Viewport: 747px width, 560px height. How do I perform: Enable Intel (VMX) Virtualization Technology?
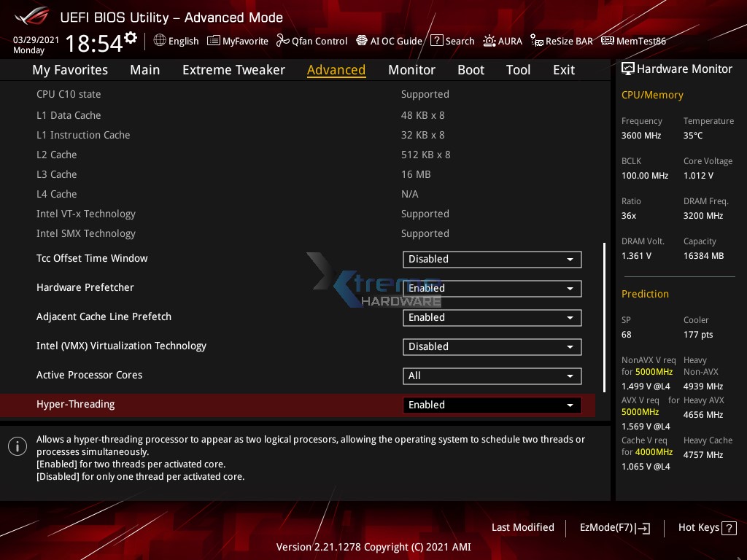pos(492,346)
